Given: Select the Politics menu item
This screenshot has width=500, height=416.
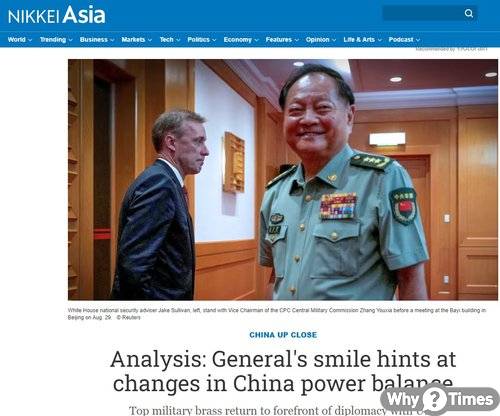Looking at the screenshot, I should [x=198, y=40].
